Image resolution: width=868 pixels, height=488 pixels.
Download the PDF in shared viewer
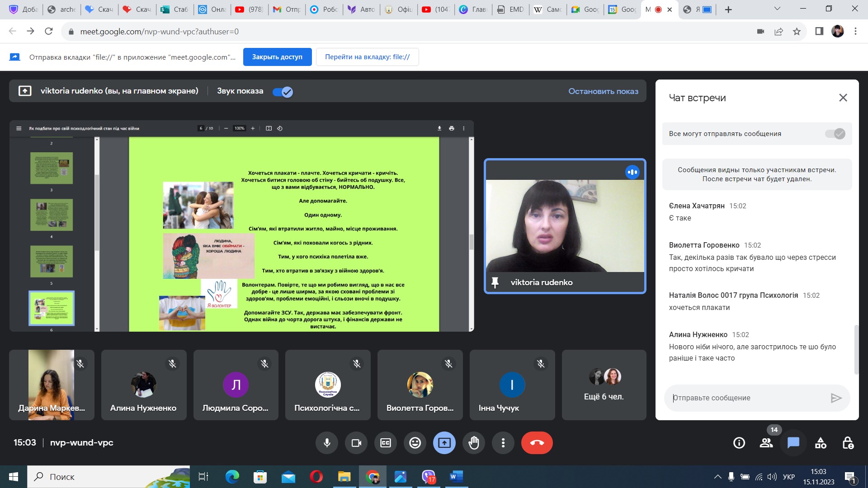coord(439,128)
